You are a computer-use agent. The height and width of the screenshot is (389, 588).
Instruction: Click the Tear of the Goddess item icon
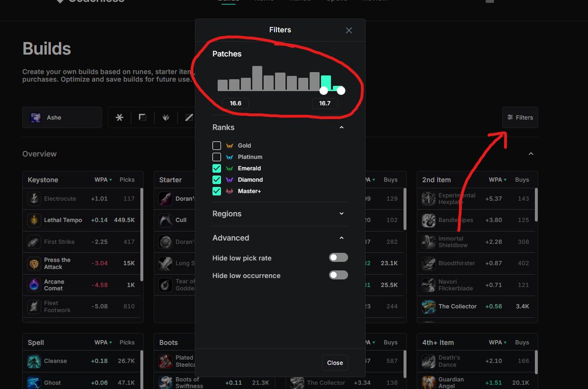click(x=166, y=285)
